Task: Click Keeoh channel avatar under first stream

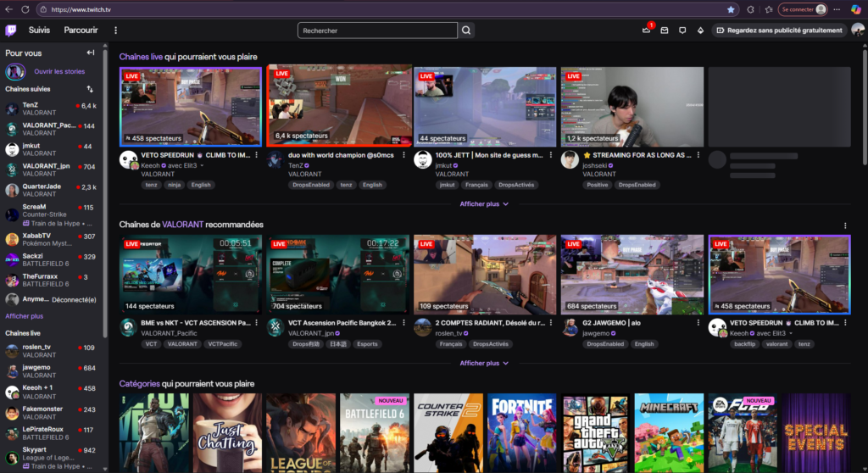Action: pos(129,160)
